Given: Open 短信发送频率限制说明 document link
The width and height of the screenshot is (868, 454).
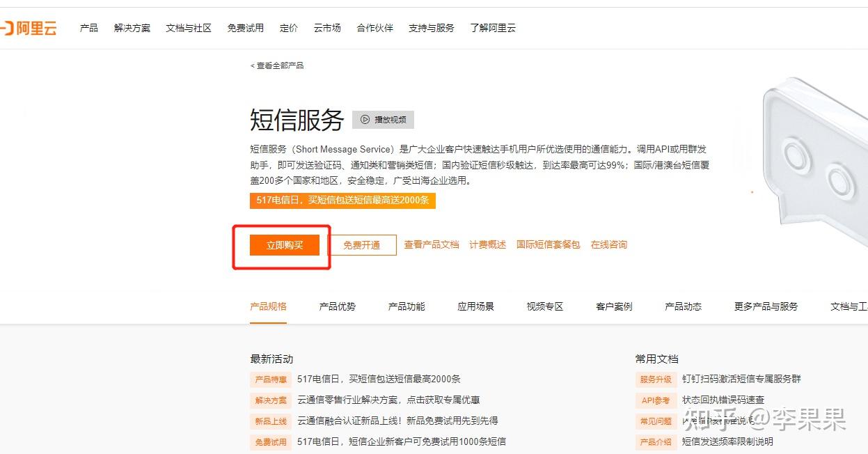Looking at the screenshot, I should (x=727, y=442).
